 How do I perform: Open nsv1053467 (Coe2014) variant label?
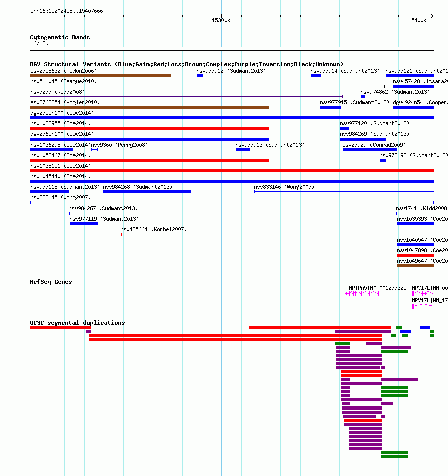click(60, 155)
